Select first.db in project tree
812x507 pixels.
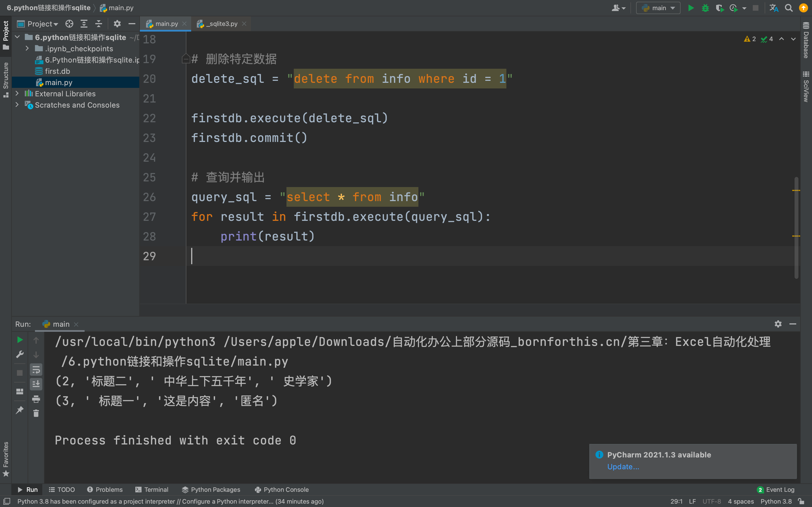(x=58, y=71)
